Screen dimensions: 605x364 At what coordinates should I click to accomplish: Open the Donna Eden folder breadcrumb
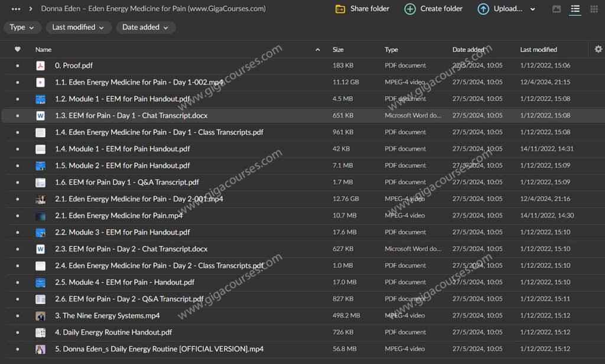tap(153, 8)
